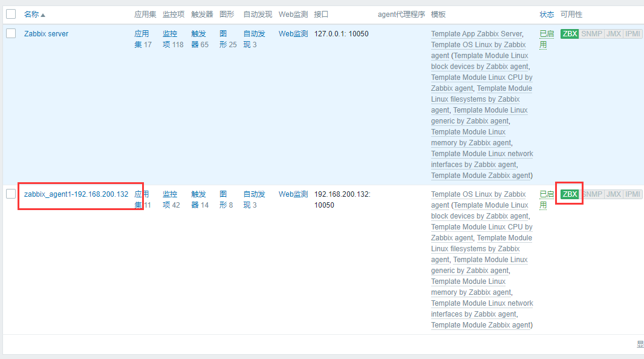The width and height of the screenshot is (644, 359).
Task: Open 触发器 14 for zabbix_agent1
Action: pyautogui.click(x=200, y=199)
